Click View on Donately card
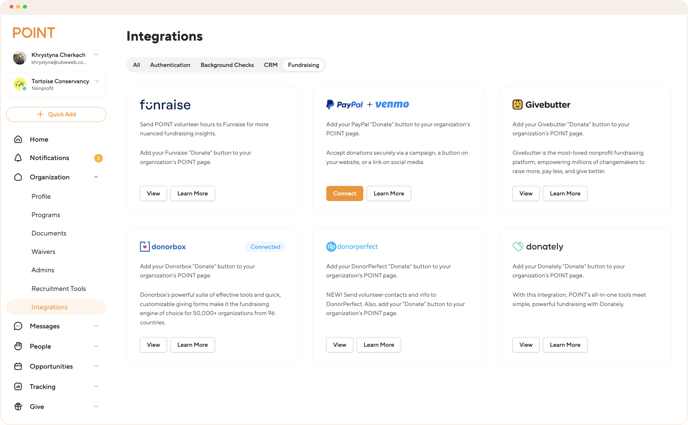The height and width of the screenshot is (425, 688). 526,345
